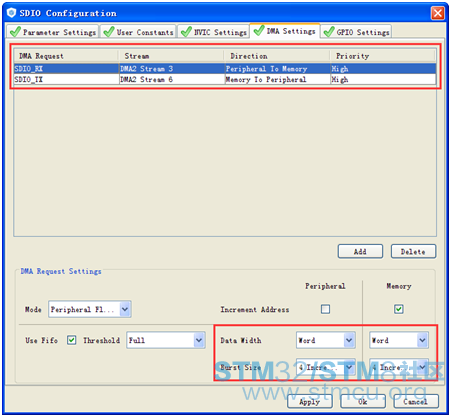451x417 pixels.
Task: Click the DMA2 Stream 6 cell
Action: click(172, 79)
